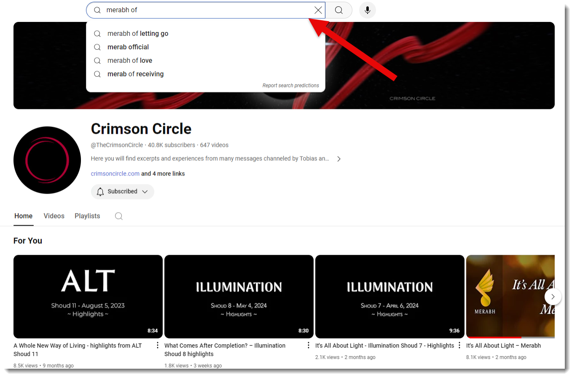Open Illumination Shoud 8 video thumbnail
588x378 pixels.
[x=239, y=297]
